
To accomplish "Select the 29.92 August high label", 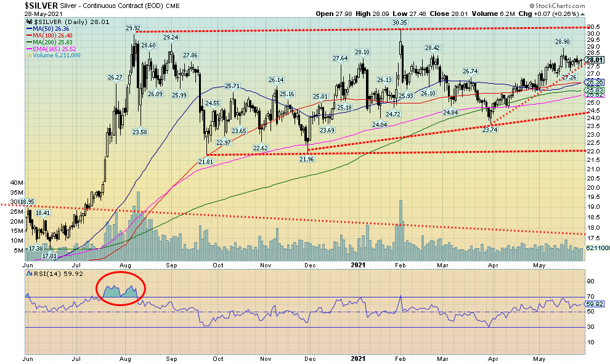I will click(x=134, y=28).
